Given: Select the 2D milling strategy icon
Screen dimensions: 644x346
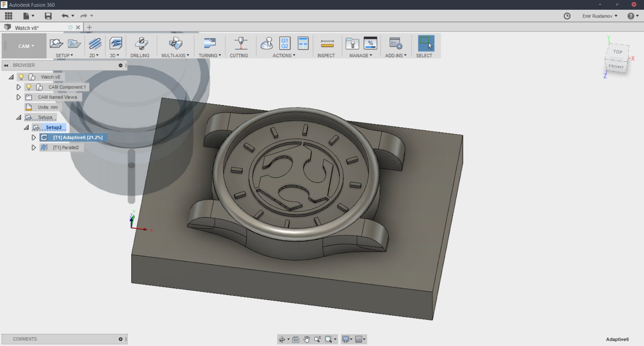Looking at the screenshot, I should [x=95, y=43].
